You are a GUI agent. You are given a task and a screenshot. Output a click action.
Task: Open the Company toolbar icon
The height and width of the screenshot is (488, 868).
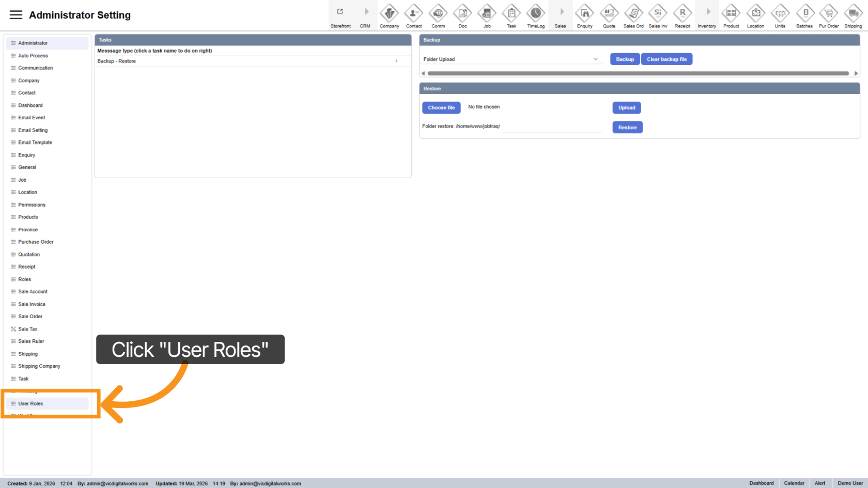pos(389,13)
